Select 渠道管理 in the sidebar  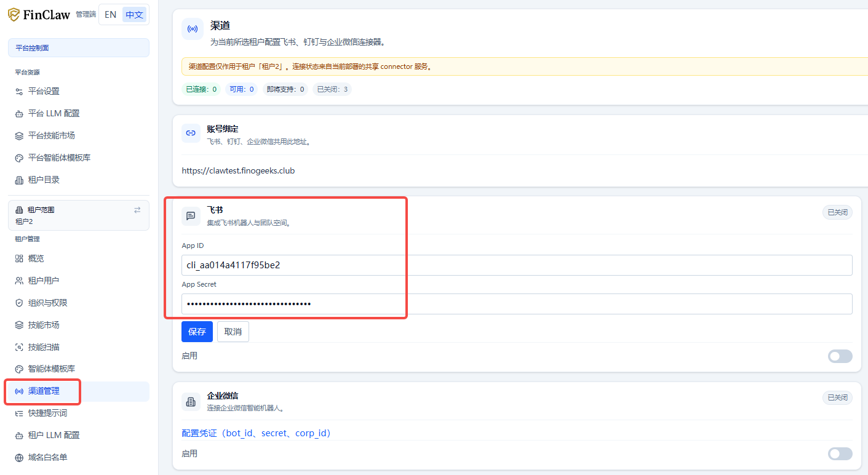coord(79,391)
